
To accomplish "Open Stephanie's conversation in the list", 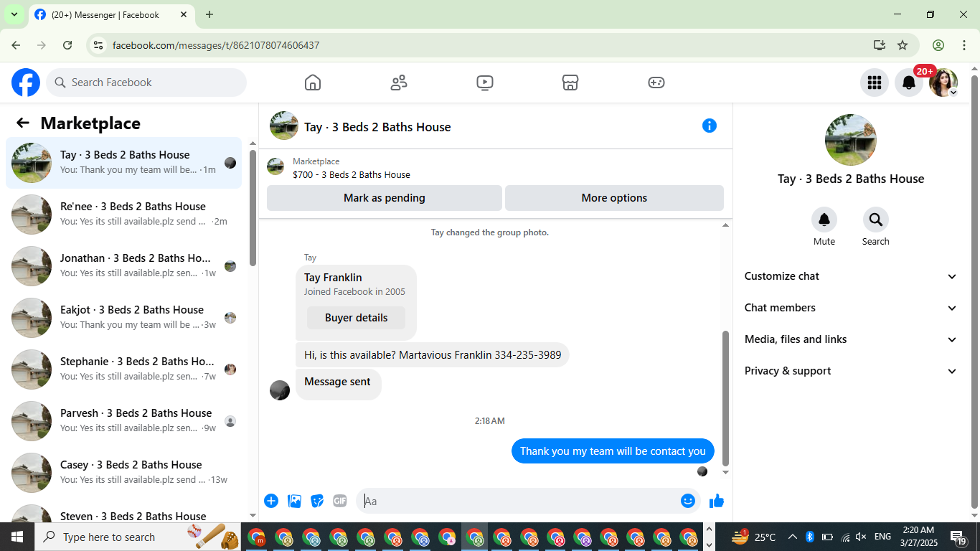I will [x=124, y=369].
